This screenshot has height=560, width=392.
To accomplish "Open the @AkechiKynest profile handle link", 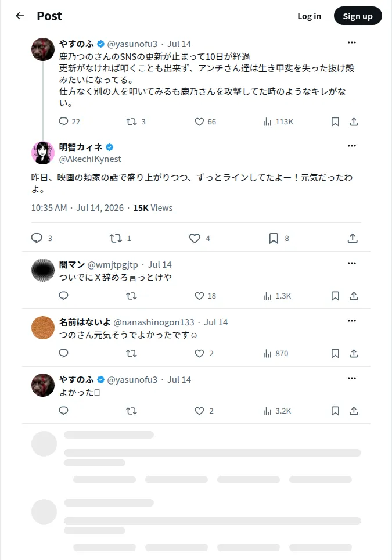I will tap(90, 159).
